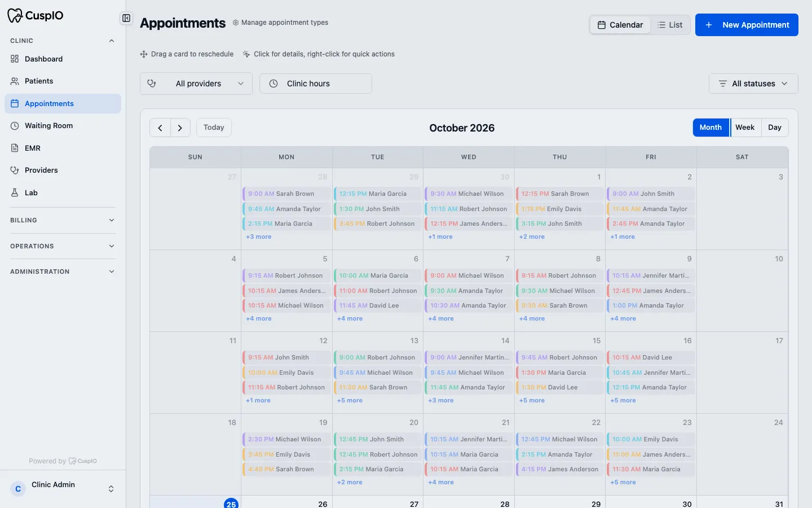
Task: Open 10:00 AM Emily Davis on Monday 12
Action: pyautogui.click(x=286, y=373)
